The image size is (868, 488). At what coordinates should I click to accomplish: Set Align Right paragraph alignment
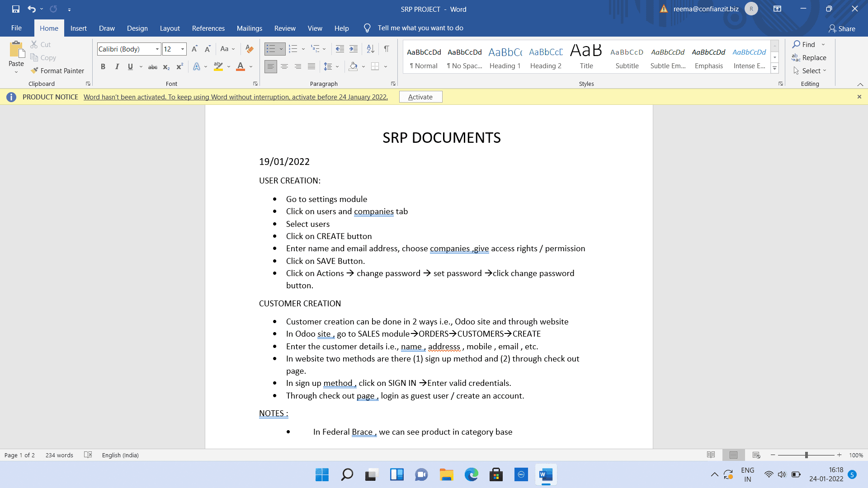pyautogui.click(x=298, y=67)
